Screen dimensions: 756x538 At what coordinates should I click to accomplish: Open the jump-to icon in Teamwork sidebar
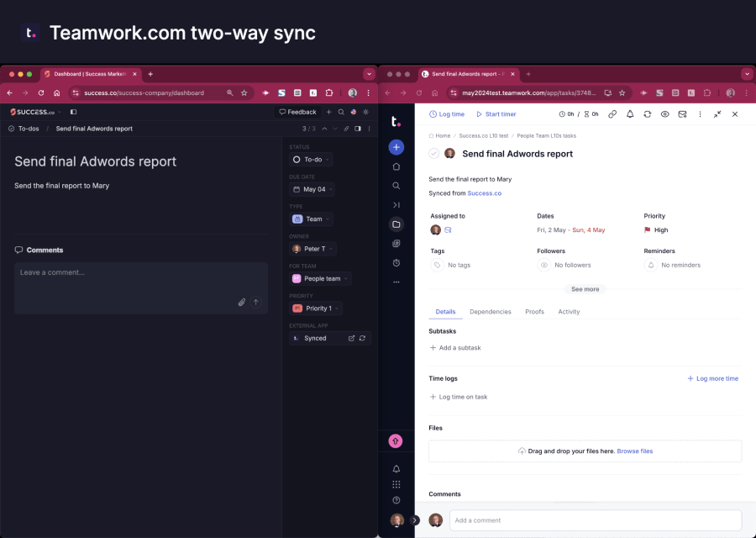(x=396, y=205)
